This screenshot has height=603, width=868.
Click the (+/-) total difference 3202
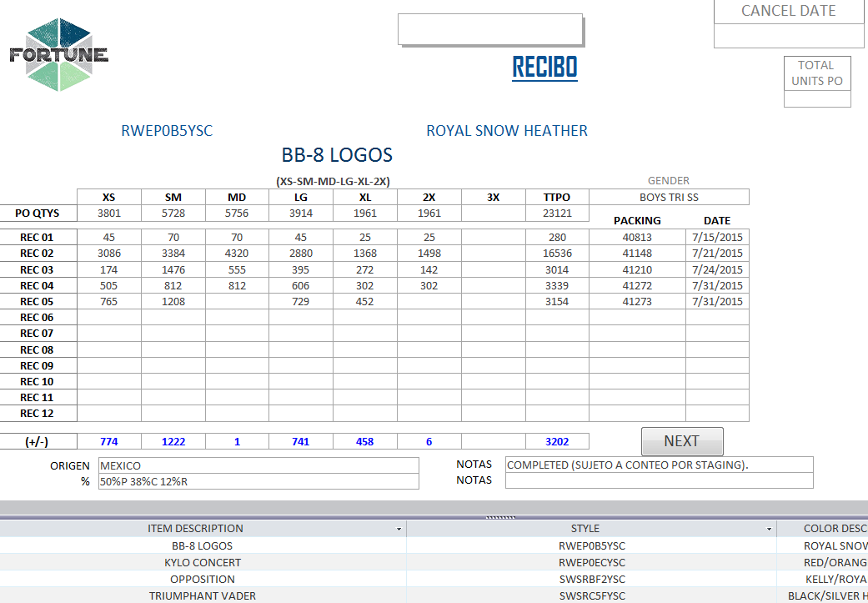point(557,441)
